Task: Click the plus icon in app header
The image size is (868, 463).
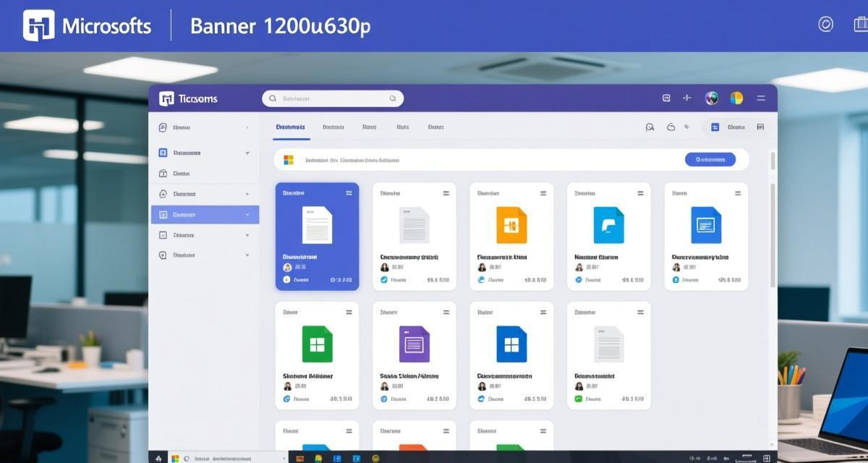Action: tap(687, 98)
